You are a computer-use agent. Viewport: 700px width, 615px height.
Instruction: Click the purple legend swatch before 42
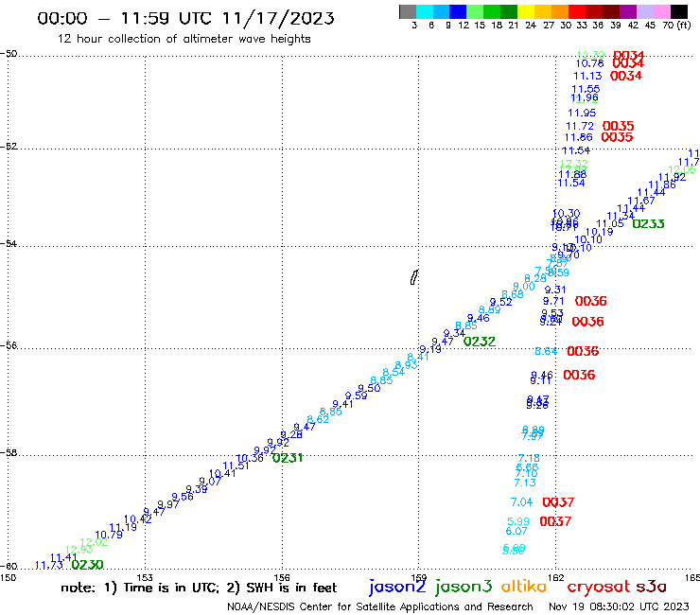pyautogui.click(x=627, y=12)
